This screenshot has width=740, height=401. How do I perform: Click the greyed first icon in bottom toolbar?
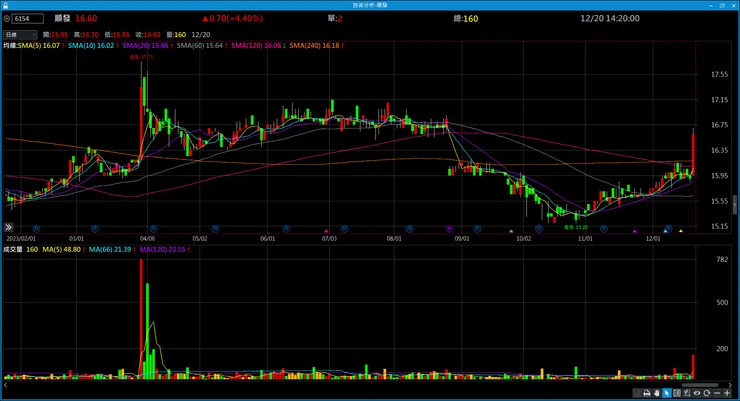click(x=637, y=393)
